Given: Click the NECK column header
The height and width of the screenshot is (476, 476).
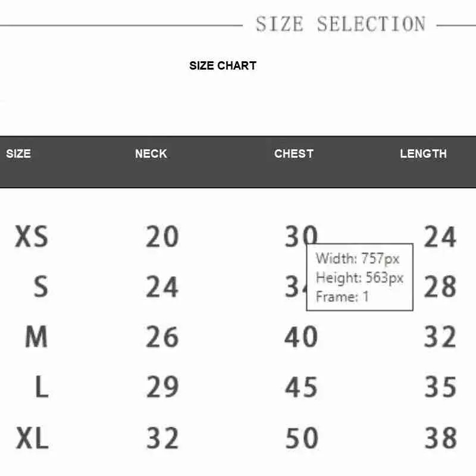Looking at the screenshot, I should click(x=151, y=154).
